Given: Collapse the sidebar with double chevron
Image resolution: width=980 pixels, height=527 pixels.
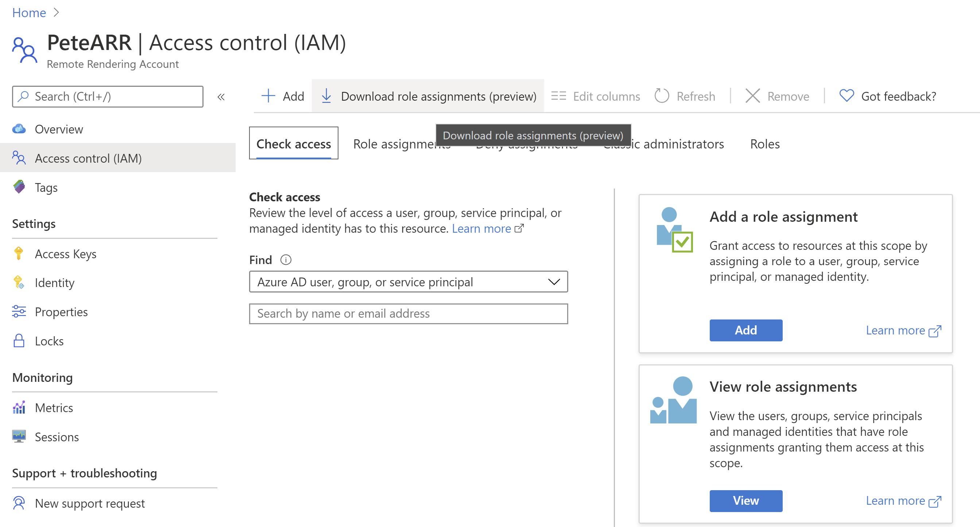Looking at the screenshot, I should pyautogui.click(x=221, y=97).
